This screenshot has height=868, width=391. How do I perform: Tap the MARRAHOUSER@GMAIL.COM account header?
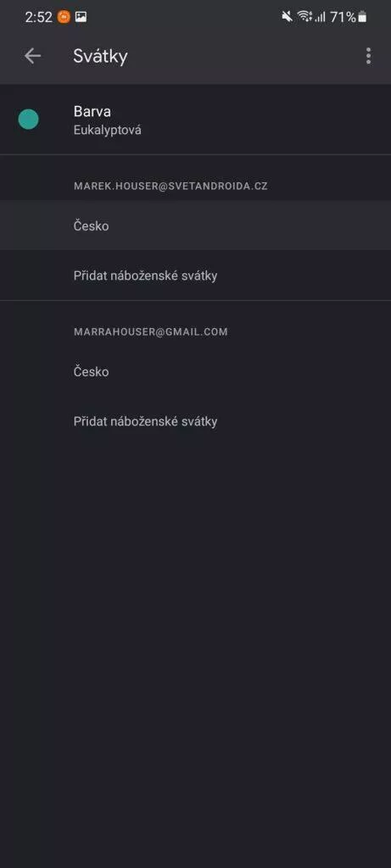pos(151,331)
